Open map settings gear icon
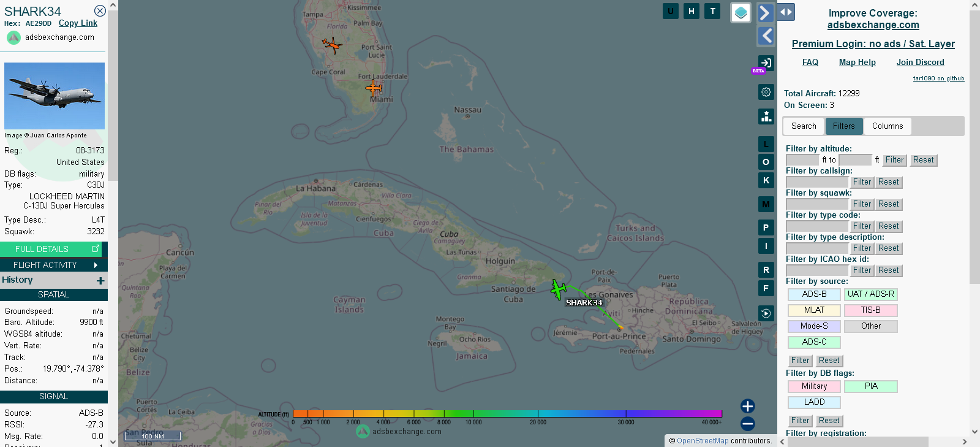The image size is (980, 447). [766, 92]
